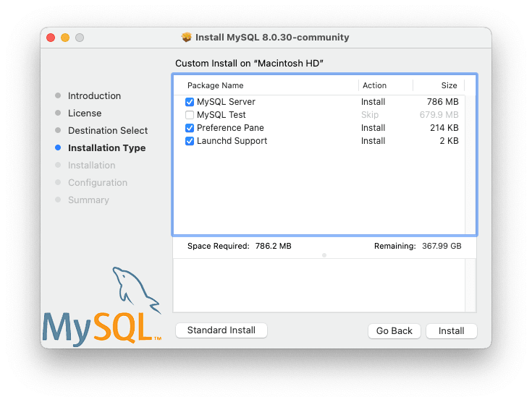532x402 pixels.
Task: Minimize the installer with yellow button
Action: 65,38
